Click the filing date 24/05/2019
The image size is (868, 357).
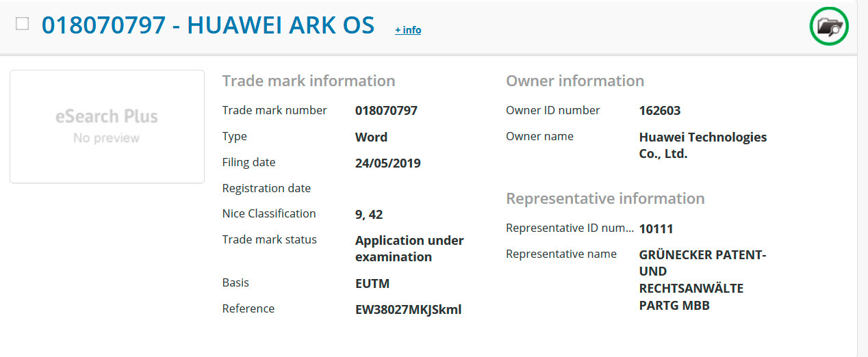point(387,163)
